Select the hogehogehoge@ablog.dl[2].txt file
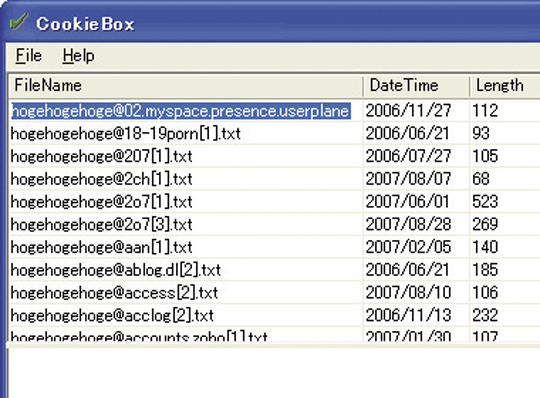 116,270
